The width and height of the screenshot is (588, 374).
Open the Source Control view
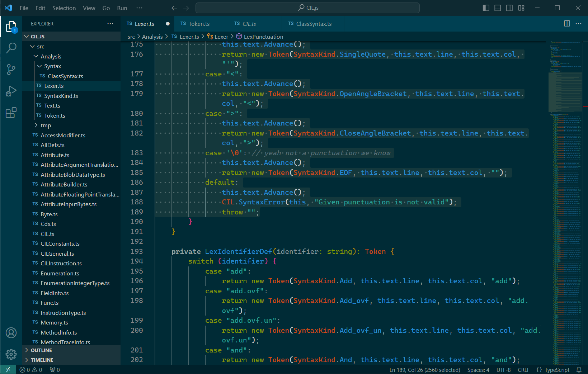[11, 70]
